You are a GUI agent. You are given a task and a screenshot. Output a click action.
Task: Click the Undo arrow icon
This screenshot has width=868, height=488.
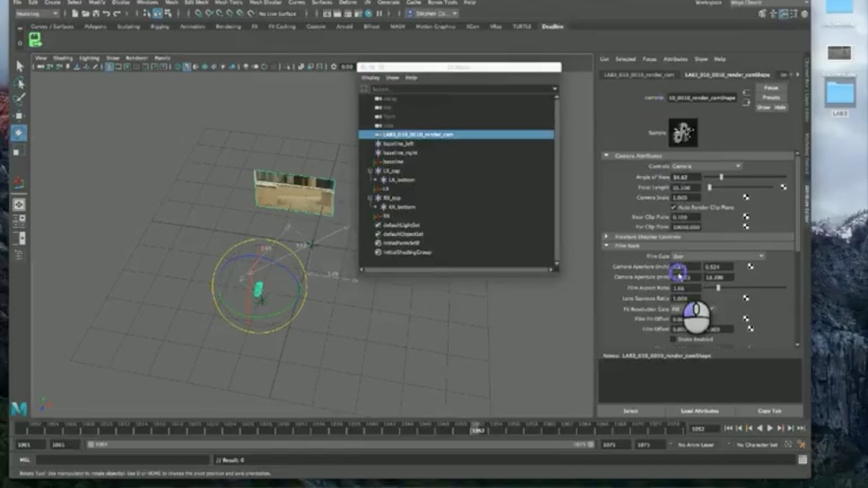(105, 13)
